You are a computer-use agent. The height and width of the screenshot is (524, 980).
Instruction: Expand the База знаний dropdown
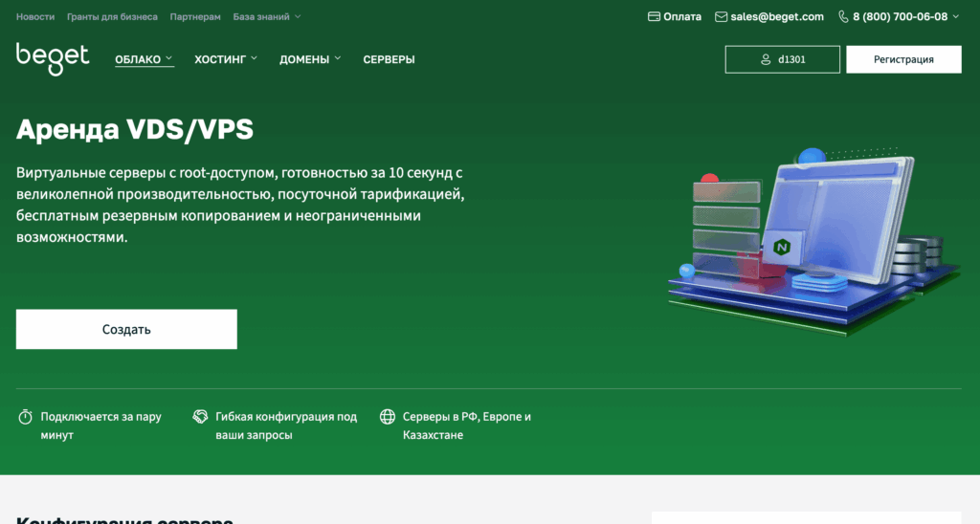[x=267, y=16]
